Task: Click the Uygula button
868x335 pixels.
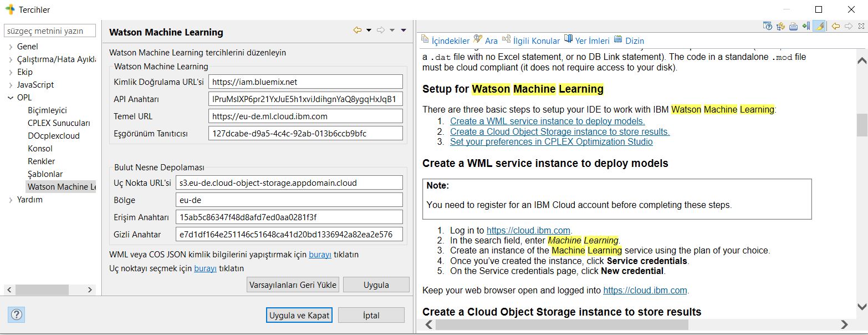Action: [376, 285]
